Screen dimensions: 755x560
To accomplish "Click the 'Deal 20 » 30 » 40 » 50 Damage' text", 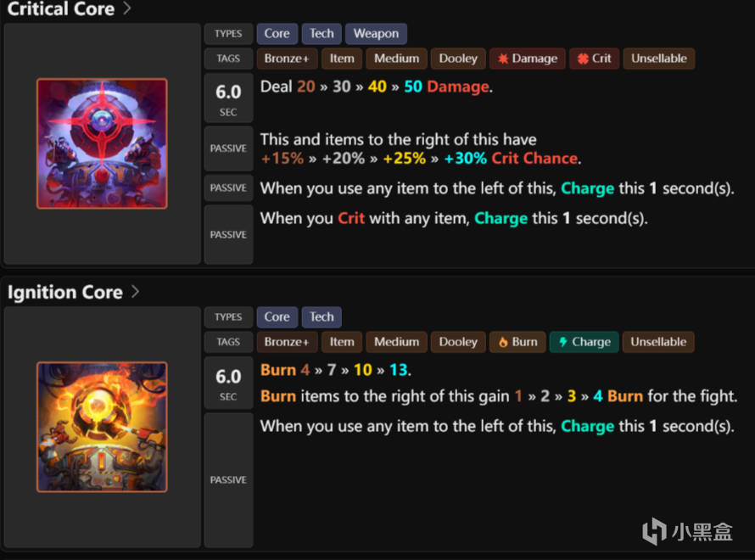I will 376,87.
